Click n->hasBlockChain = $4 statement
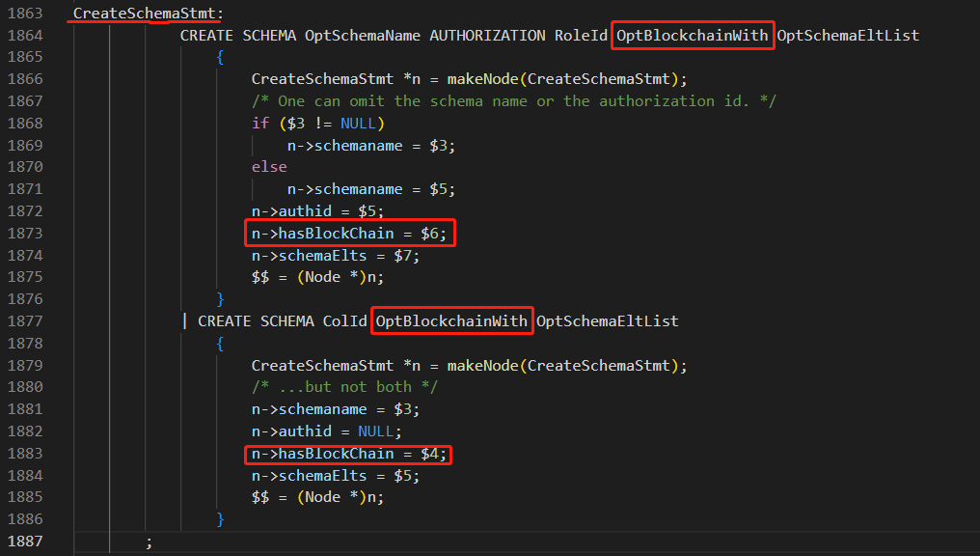Viewport: 980px width, 556px height. coord(349,454)
